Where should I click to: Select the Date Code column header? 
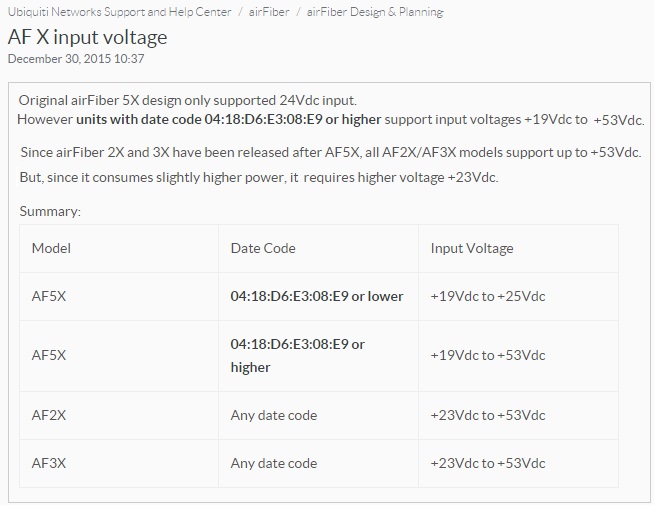263,248
